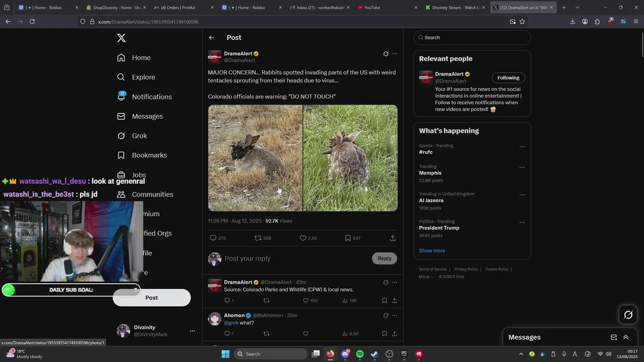The image size is (644, 362).
Task: Click the Windows taskbar Search box
Action: (271, 354)
